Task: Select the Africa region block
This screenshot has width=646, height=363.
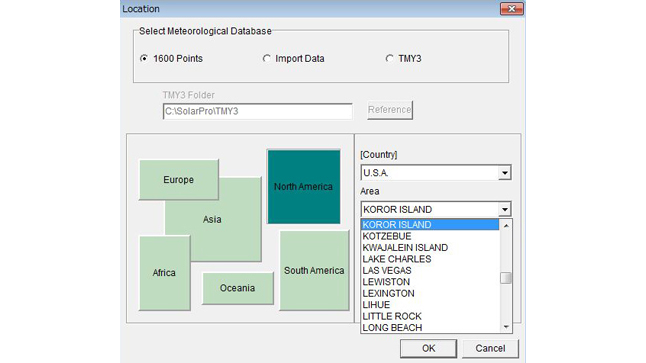Action: pos(164,273)
